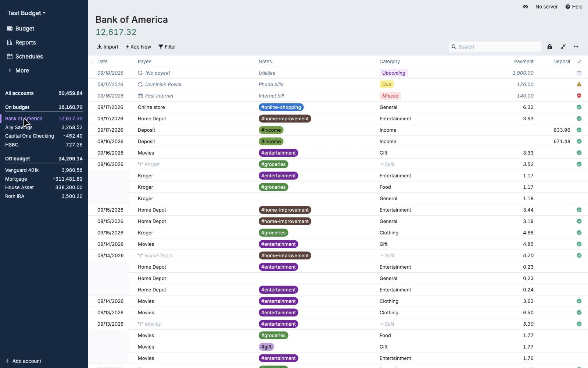Open the three-dot account menu
Screen dimensions: 588x368
576,47
